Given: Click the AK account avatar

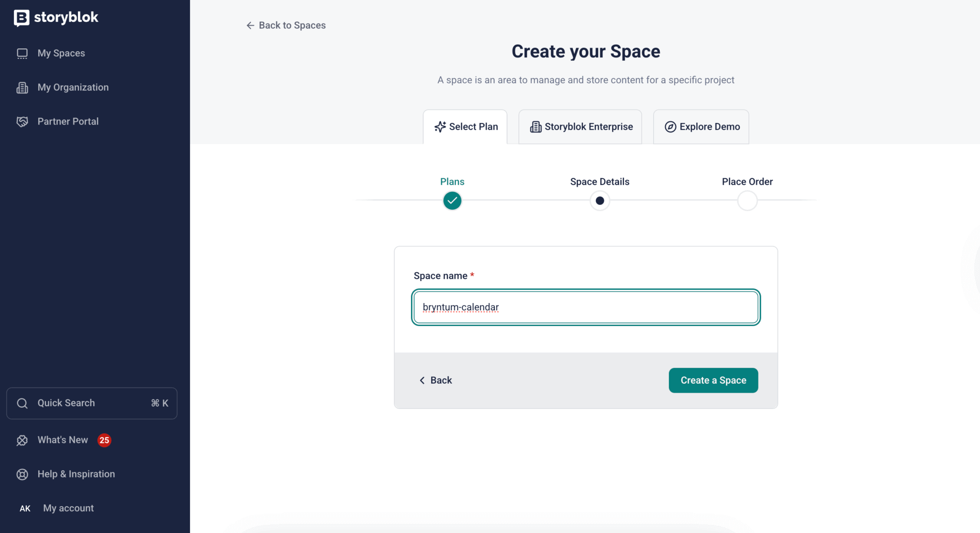Looking at the screenshot, I should click(25, 509).
